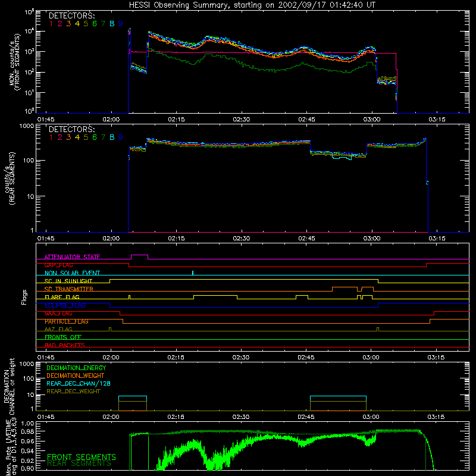The image size is (476, 476).
Task: Click the first cyan decimation box near 02:00
Action: pyautogui.click(x=133, y=399)
